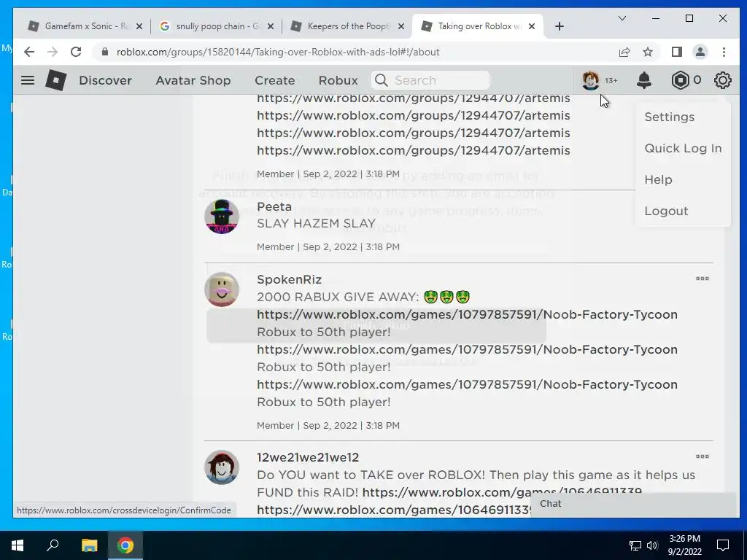Open the Create nav link

click(274, 80)
